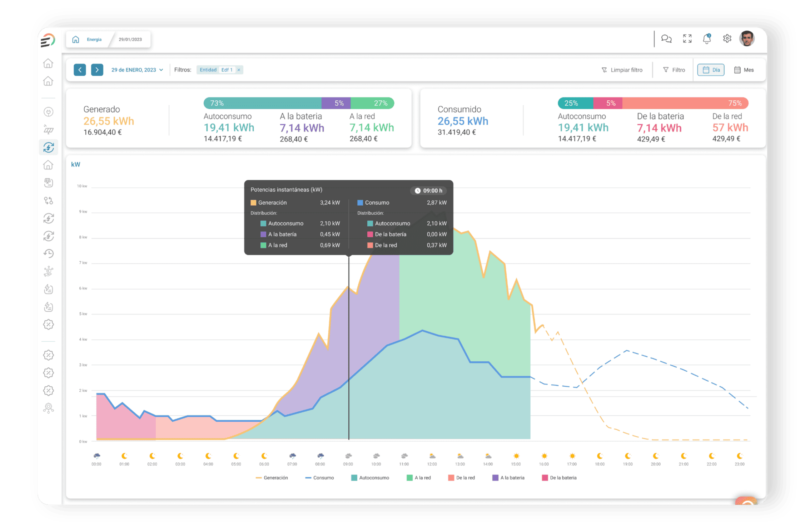
Task: Click the 12:00 hour label
Action: coord(432,464)
